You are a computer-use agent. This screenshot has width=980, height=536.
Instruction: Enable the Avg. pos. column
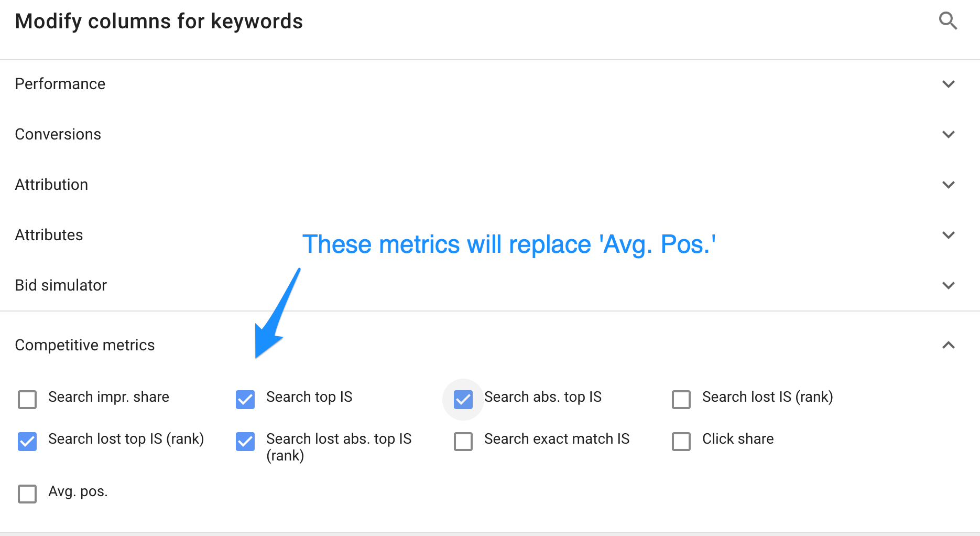point(27,494)
